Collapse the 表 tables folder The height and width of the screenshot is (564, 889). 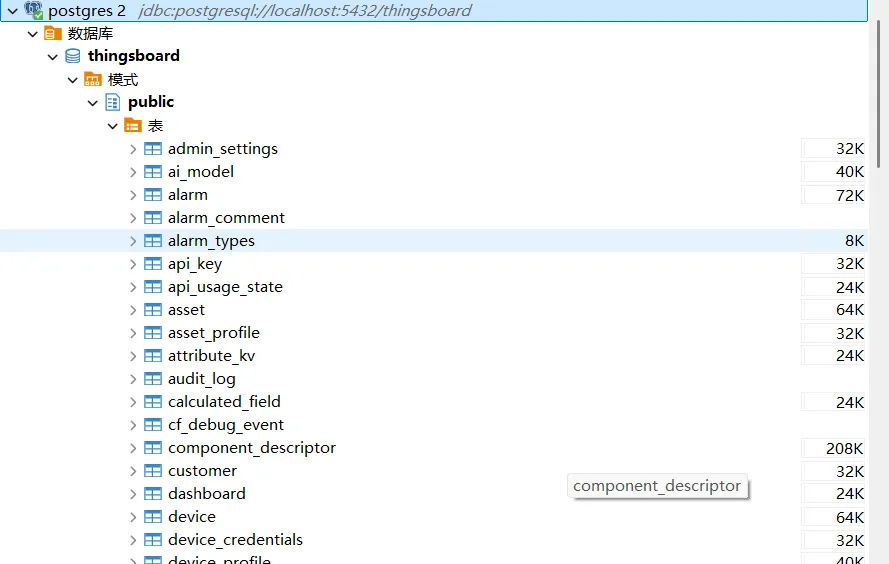(x=113, y=126)
